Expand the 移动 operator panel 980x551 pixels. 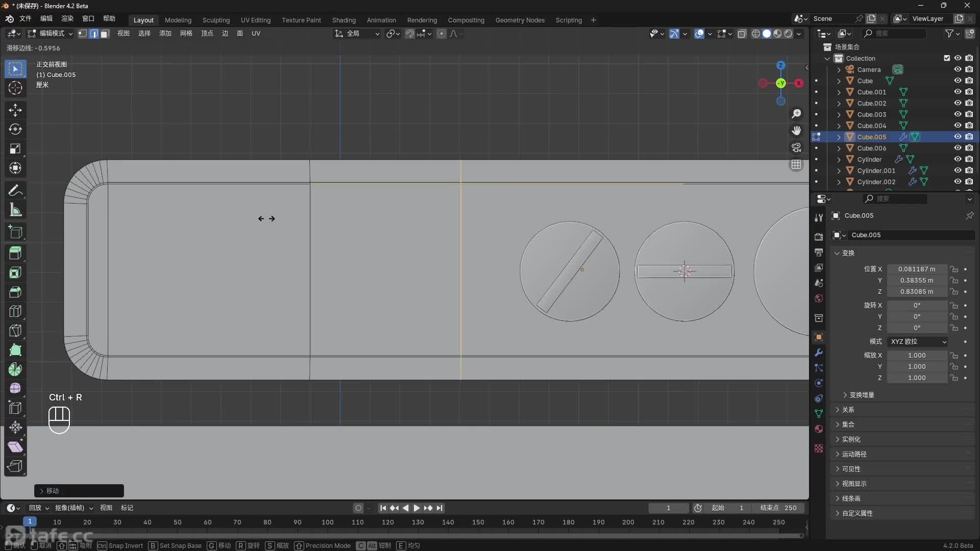point(79,491)
